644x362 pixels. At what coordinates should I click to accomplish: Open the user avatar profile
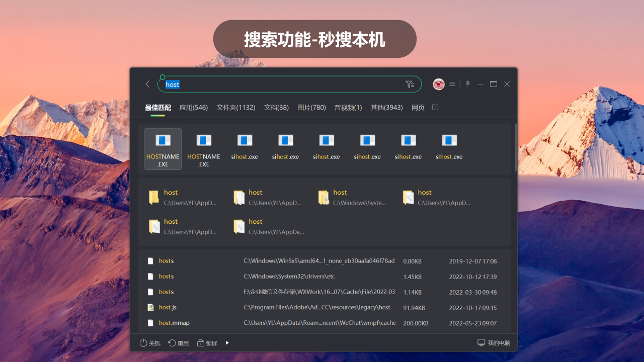coord(438,84)
